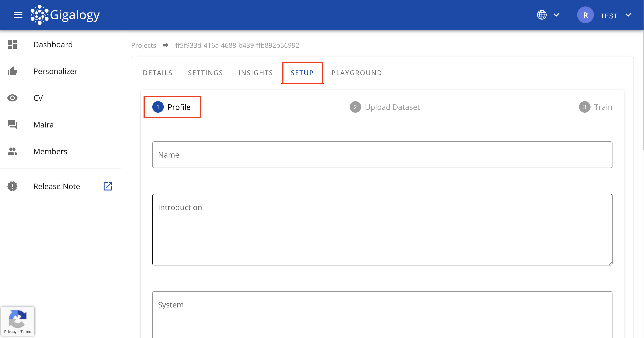Go back via the Projects breadcrumb link
This screenshot has width=644, height=338.
coord(143,45)
